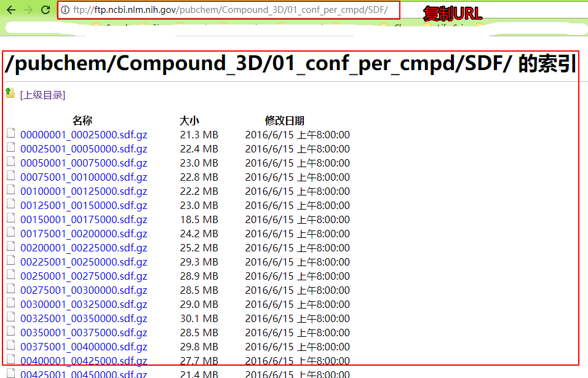Screen dimensions: 588x378
Task: Click file icon beside 00100001_00125000.sdf.gz
Action: pos(11,189)
